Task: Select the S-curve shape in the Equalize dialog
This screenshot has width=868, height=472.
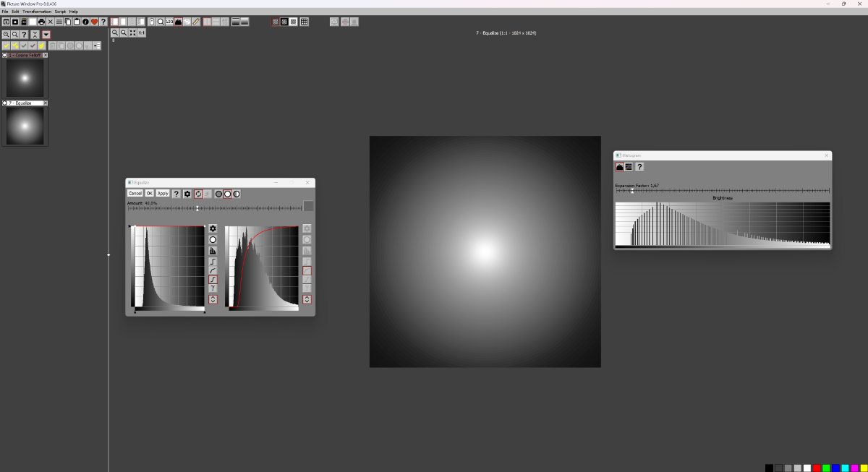Action: tap(213, 279)
